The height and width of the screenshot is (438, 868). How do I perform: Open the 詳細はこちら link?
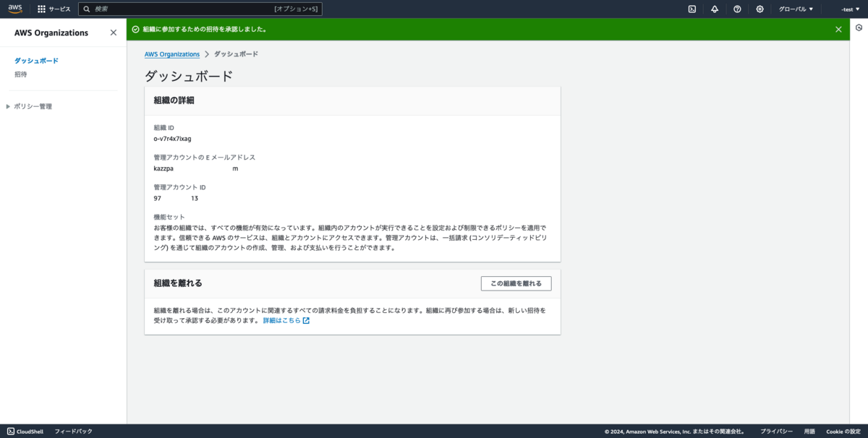pyautogui.click(x=281, y=320)
